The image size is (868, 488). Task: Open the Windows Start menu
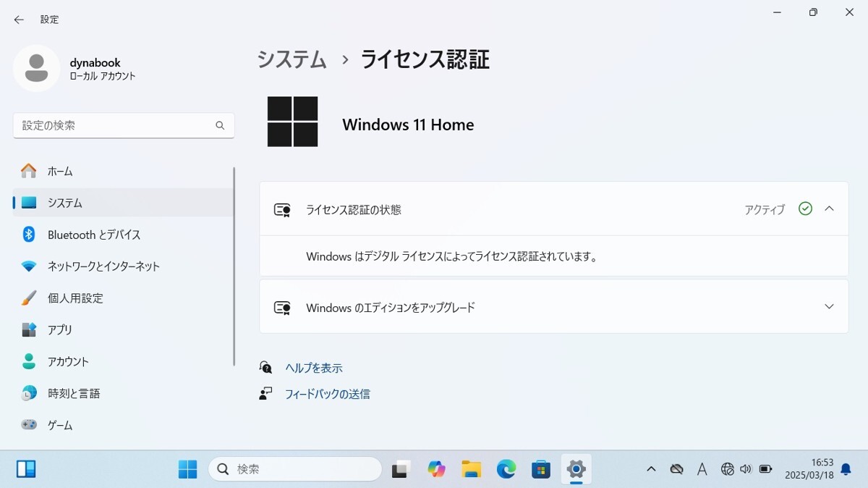click(187, 469)
